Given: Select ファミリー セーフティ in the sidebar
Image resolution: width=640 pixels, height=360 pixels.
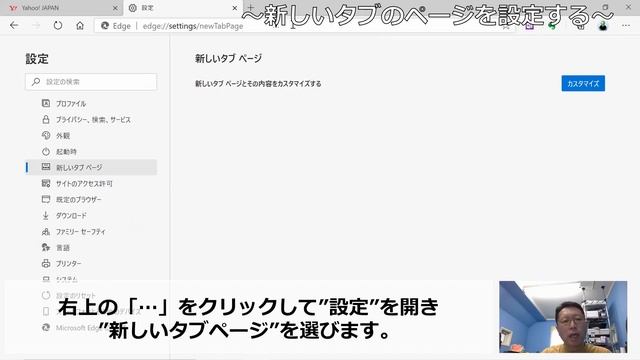Looking at the screenshot, I should (x=91, y=231).
